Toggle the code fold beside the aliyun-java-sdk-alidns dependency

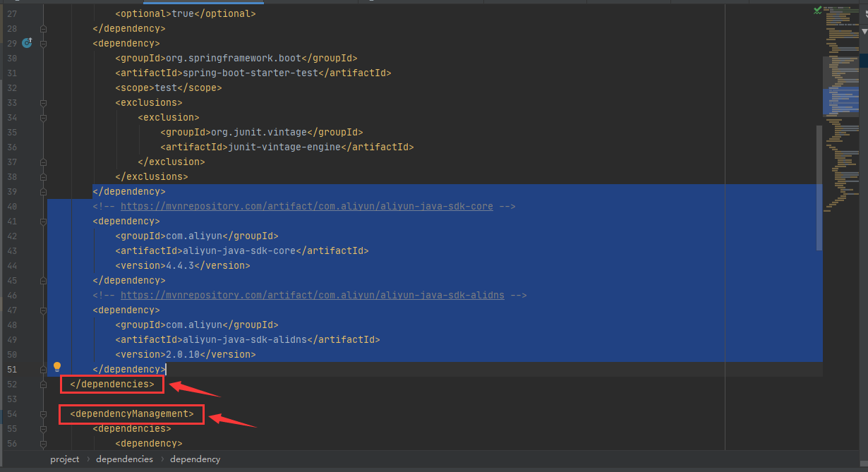43,310
